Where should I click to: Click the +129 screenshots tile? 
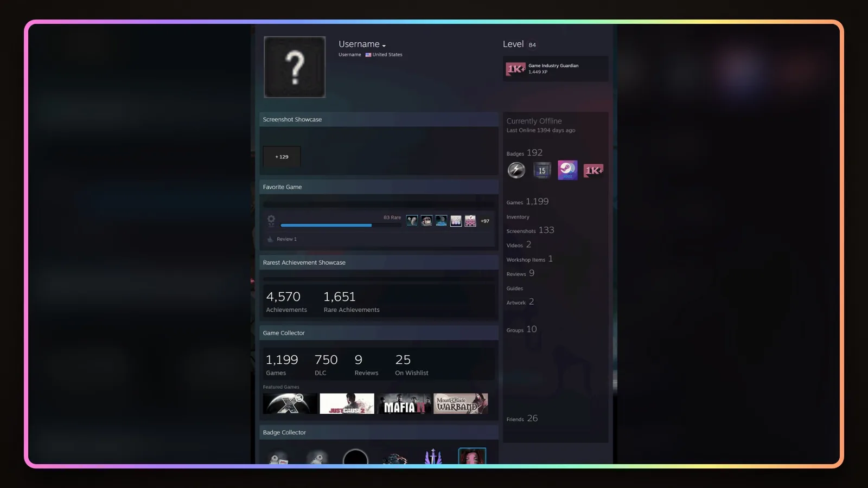(x=282, y=157)
